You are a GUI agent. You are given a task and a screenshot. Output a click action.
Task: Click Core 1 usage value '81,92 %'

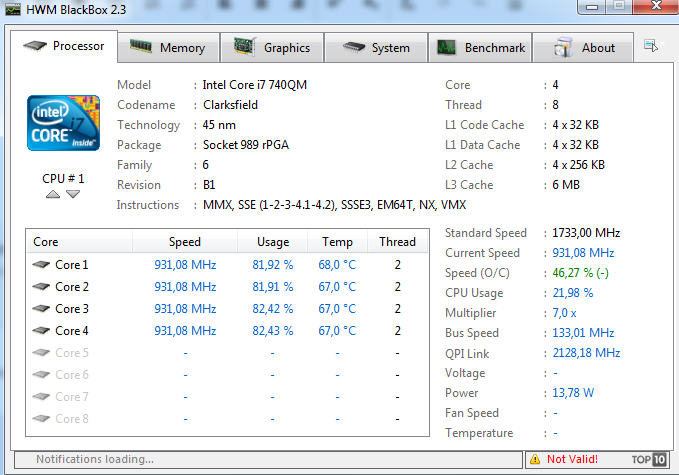pyautogui.click(x=273, y=265)
